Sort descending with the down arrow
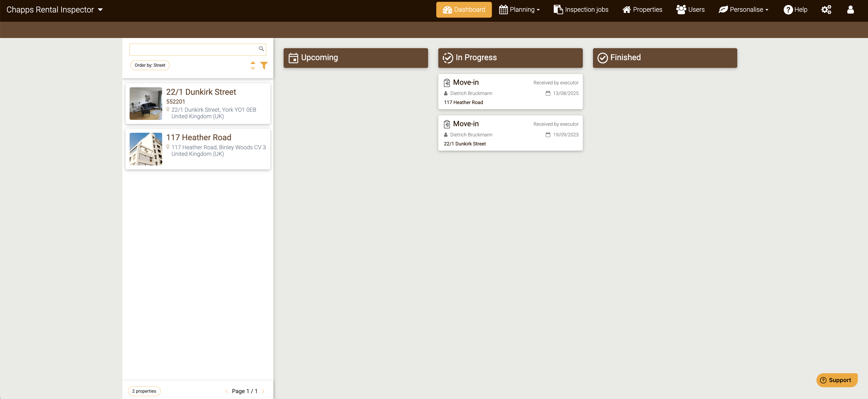This screenshot has height=399, width=868. (253, 68)
